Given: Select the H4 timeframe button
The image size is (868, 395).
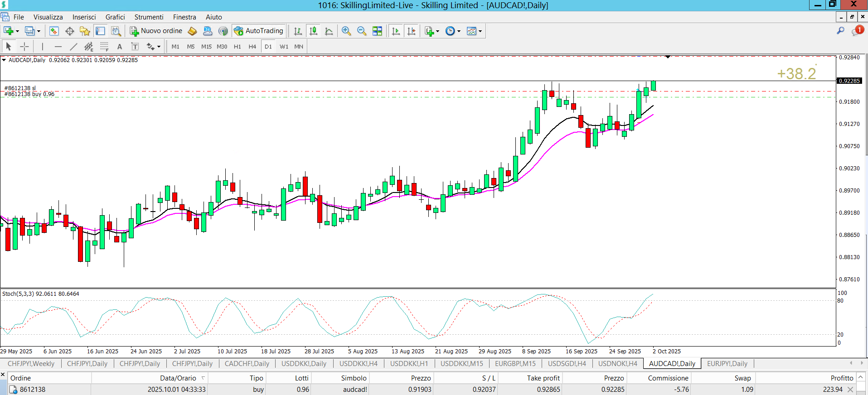Looking at the screenshot, I should pyautogui.click(x=252, y=46).
